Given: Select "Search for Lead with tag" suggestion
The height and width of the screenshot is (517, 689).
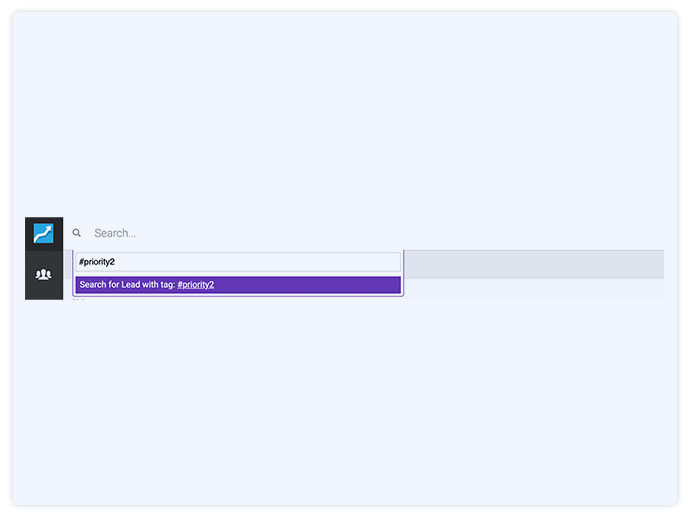Looking at the screenshot, I should (238, 285).
